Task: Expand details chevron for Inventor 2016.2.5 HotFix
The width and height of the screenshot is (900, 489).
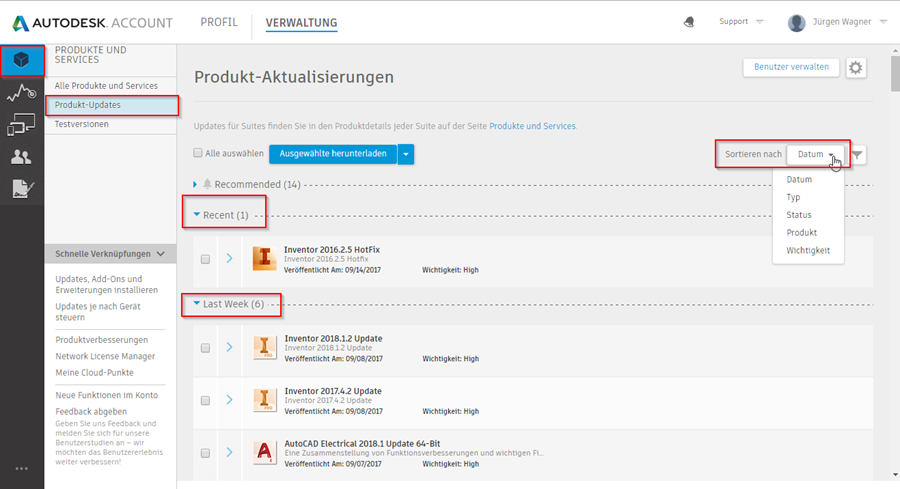Action: pos(230,258)
